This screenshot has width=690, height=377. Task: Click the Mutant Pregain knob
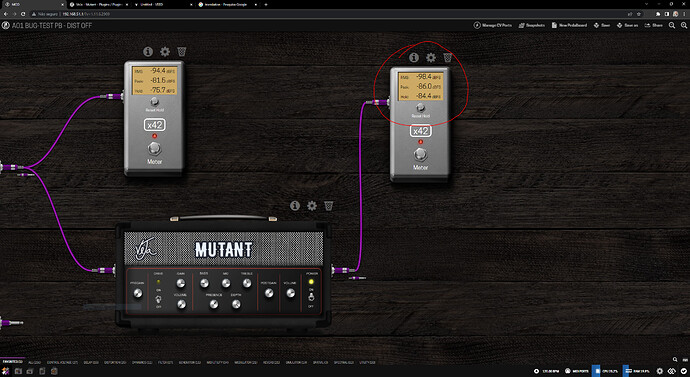(x=138, y=293)
